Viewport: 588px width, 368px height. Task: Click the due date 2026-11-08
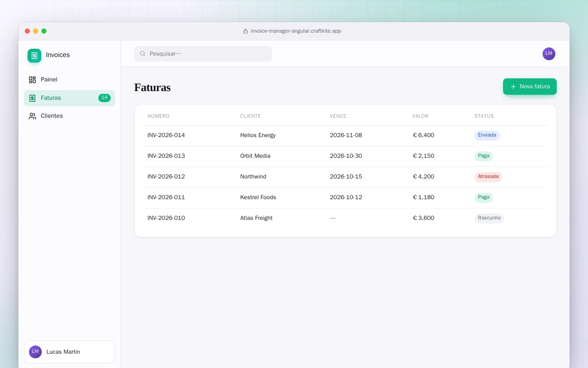point(346,135)
